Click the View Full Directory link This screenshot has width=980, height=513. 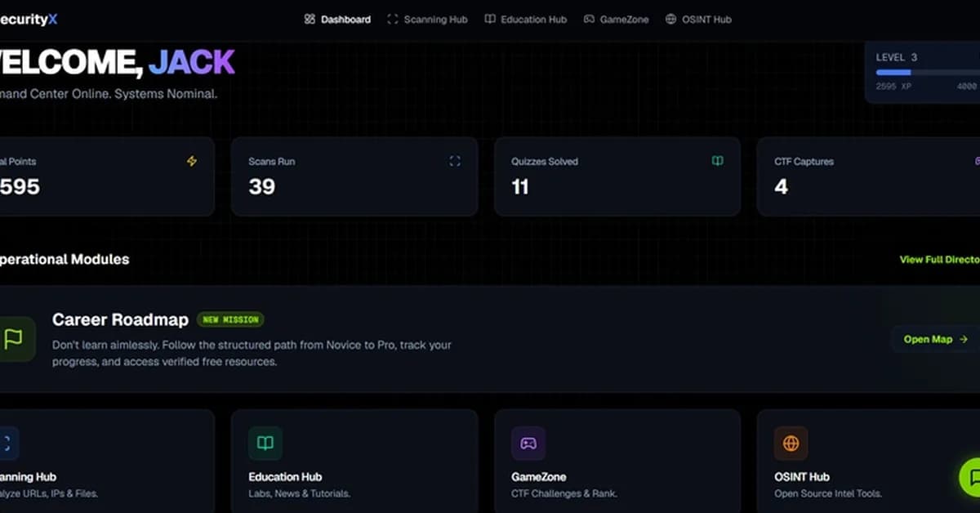click(x=939, y=260)
